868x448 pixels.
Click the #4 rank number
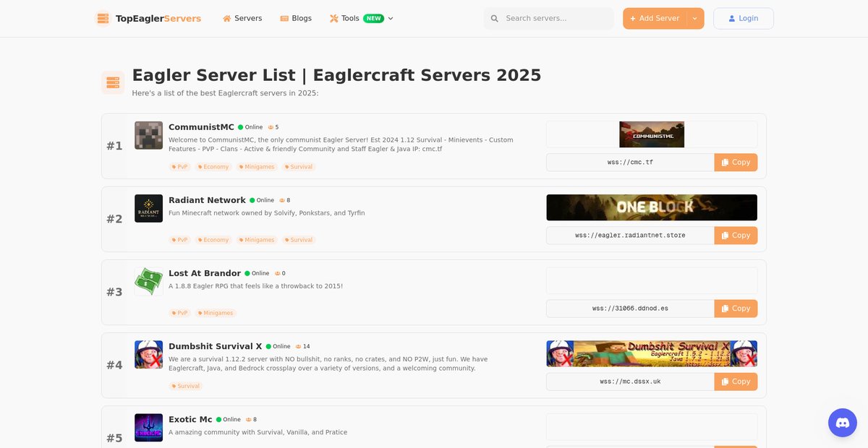[114, 365]
